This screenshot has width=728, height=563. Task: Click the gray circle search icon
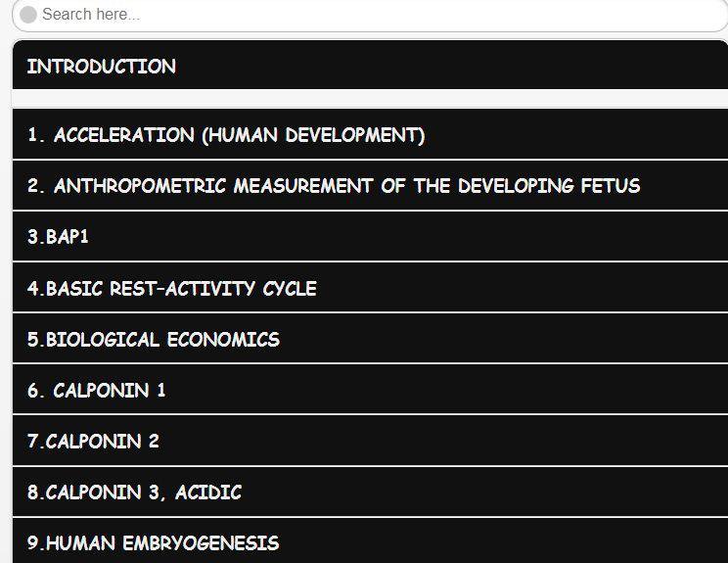point(28,15)
